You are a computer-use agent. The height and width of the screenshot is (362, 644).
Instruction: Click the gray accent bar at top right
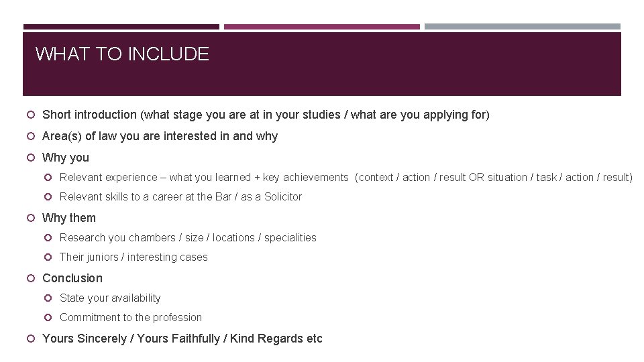522,27
